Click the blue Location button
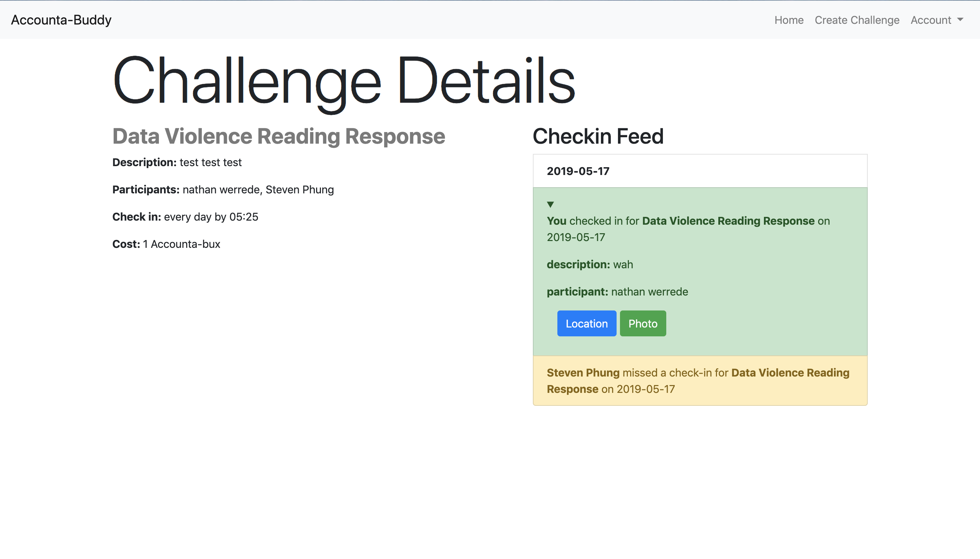 point(587,323)
